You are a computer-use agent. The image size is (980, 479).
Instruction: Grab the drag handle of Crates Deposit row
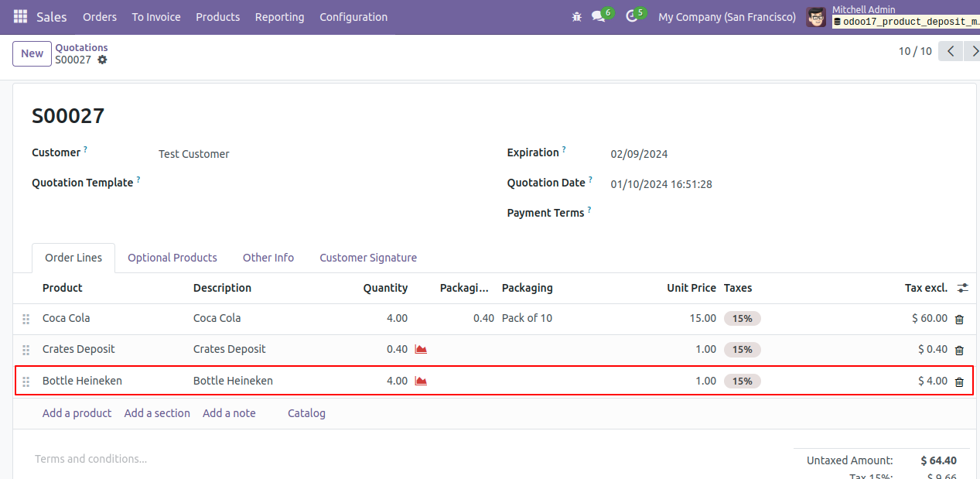[x=26, y=350]
